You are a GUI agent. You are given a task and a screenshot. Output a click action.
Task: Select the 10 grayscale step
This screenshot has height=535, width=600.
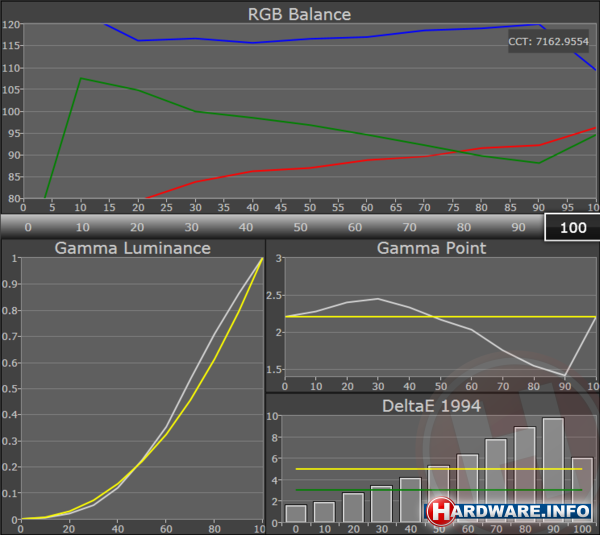tap(83, 227)
